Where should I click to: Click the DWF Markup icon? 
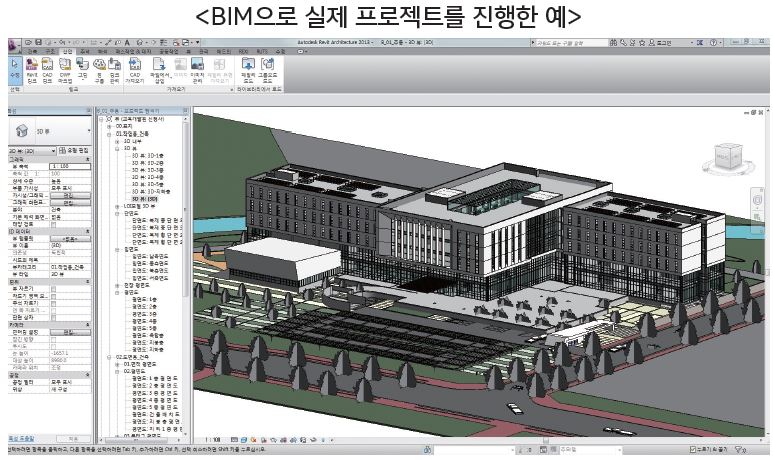[x=65, y=68]
